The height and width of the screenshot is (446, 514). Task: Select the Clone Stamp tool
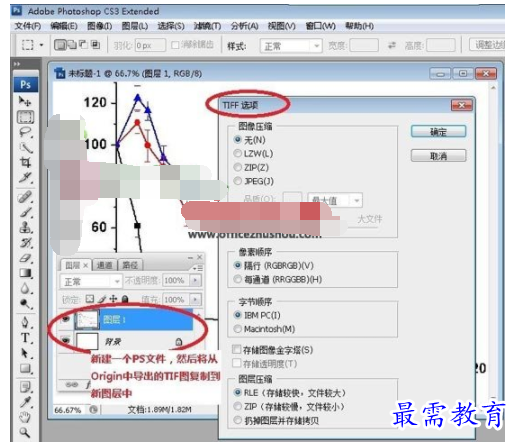25,227
